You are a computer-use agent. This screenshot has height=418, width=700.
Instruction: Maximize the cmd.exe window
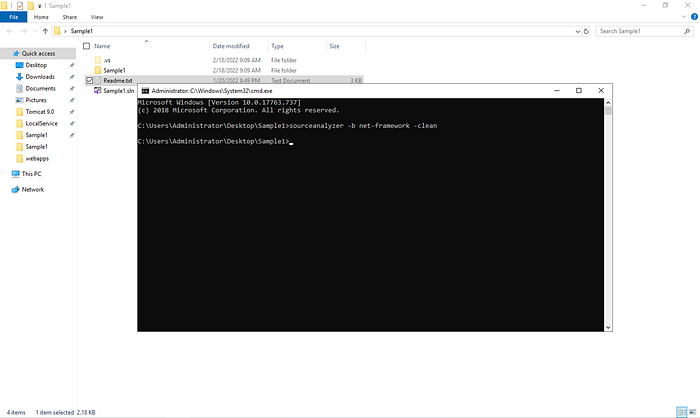[579, 91]
